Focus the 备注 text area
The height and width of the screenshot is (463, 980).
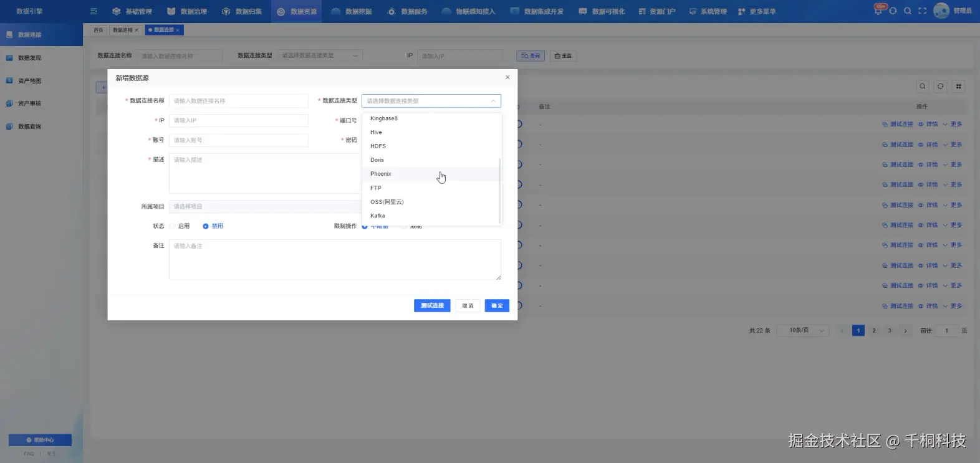pos(335,260)
